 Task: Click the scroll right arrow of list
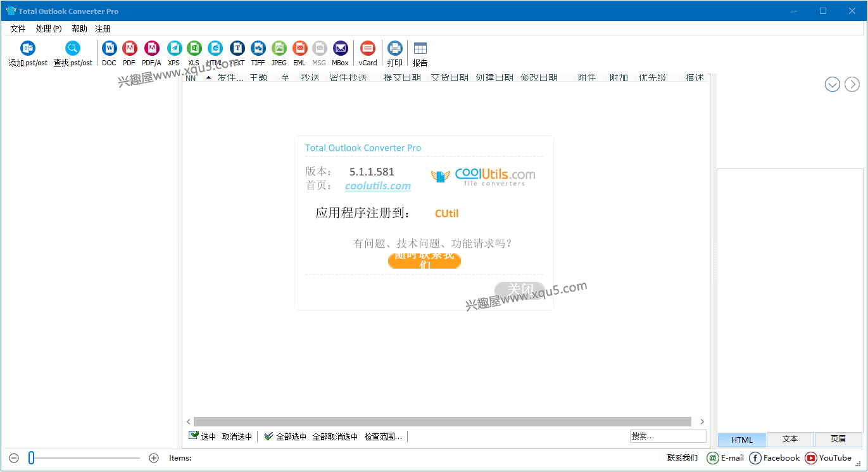click(x=701, y=421)
